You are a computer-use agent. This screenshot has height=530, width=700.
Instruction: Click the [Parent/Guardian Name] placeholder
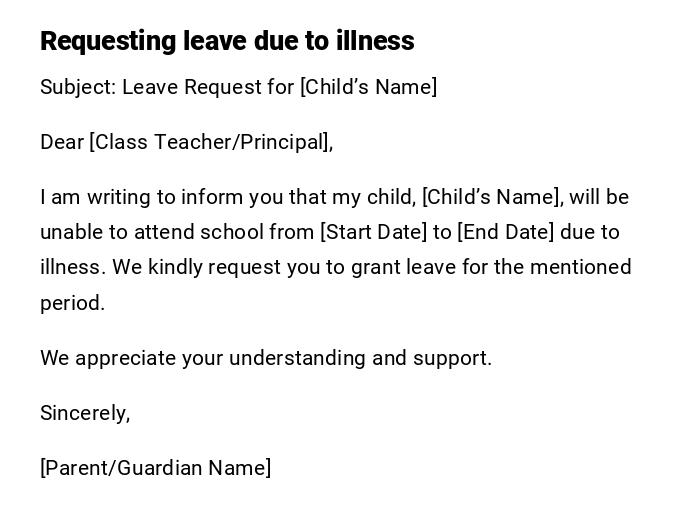[x=155, y=468]
